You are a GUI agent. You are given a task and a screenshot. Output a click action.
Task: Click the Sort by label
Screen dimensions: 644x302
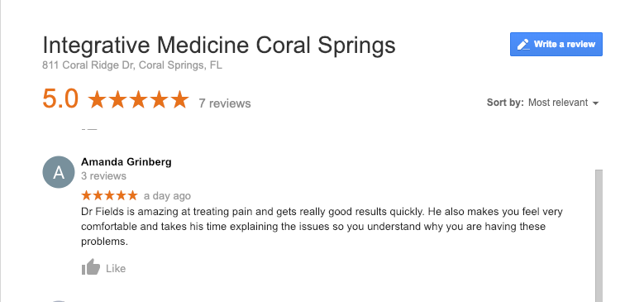click(505, 103)
